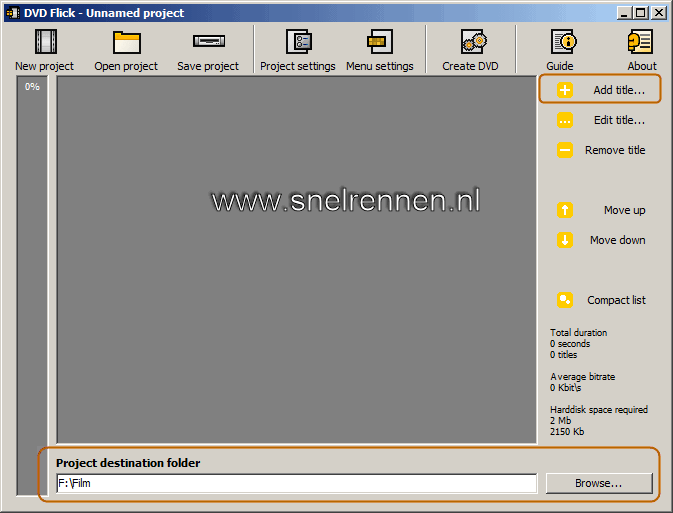Click the '2150 Kb' value
Screen dimensions: 673x513
tap(567, 431)
